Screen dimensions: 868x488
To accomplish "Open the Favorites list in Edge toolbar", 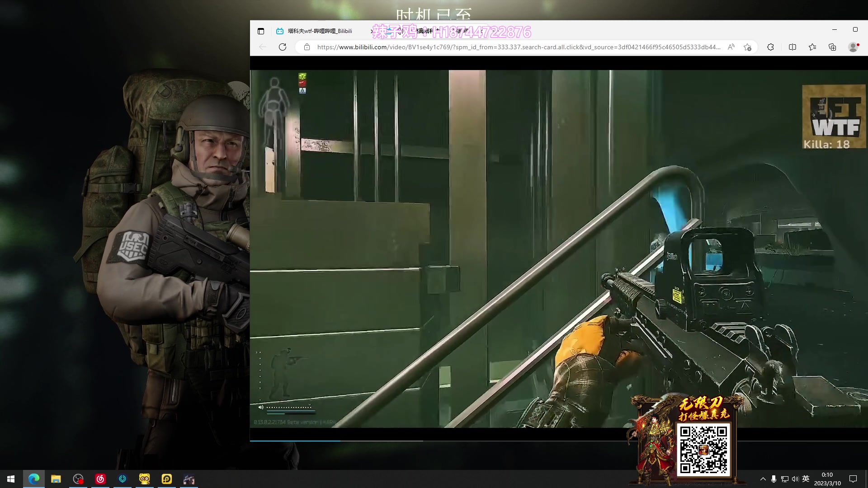I will [x=812, y=47].
